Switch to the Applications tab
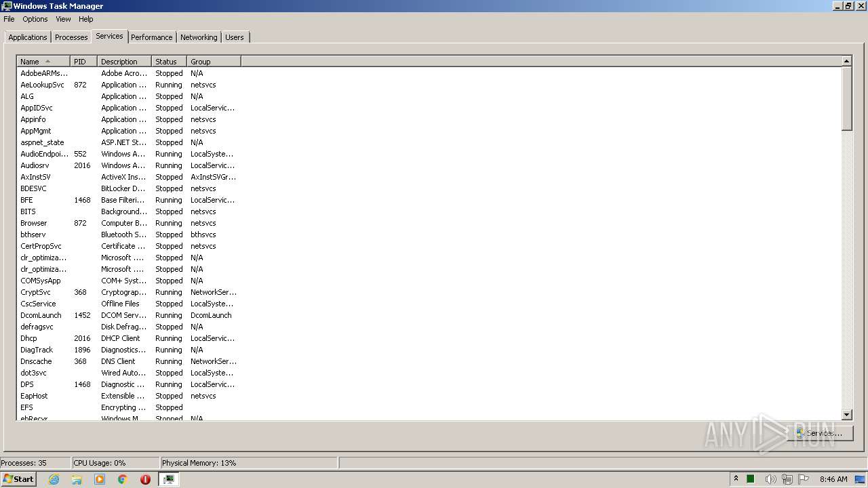The height and width of the screenshot is (488, 868). 28,37
